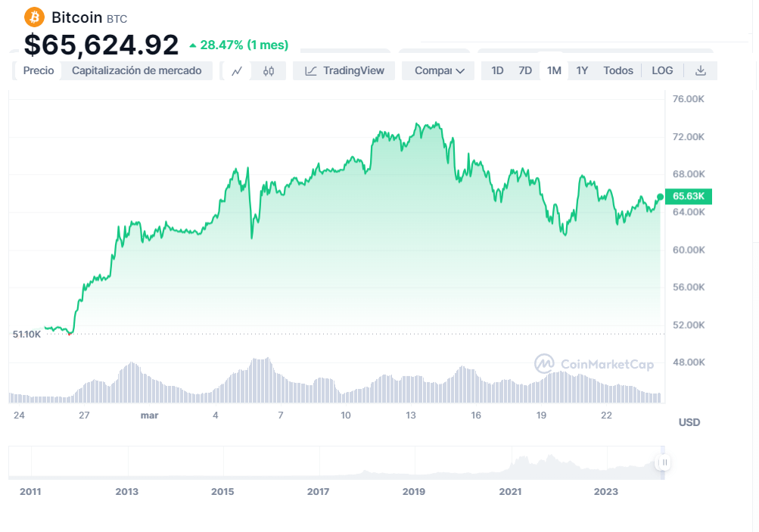Switch to candlestick chart view
759x532 pixels.
pyautogui.click(x=269, y=70)
